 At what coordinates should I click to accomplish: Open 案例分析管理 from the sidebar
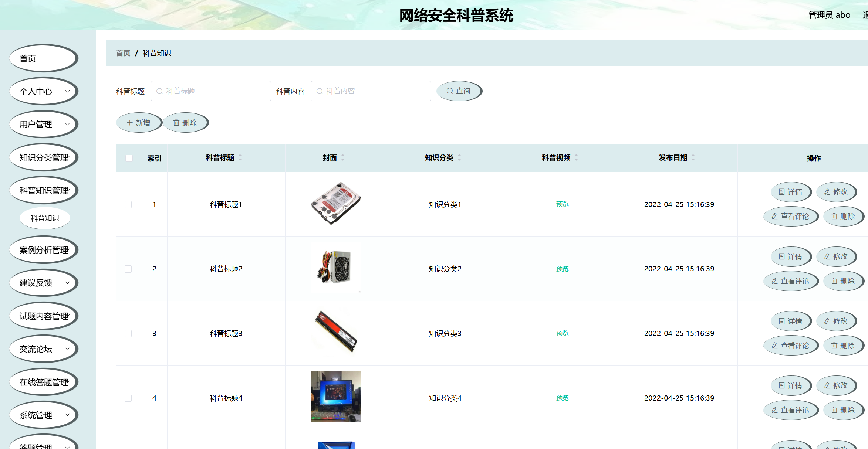(44, 249)
